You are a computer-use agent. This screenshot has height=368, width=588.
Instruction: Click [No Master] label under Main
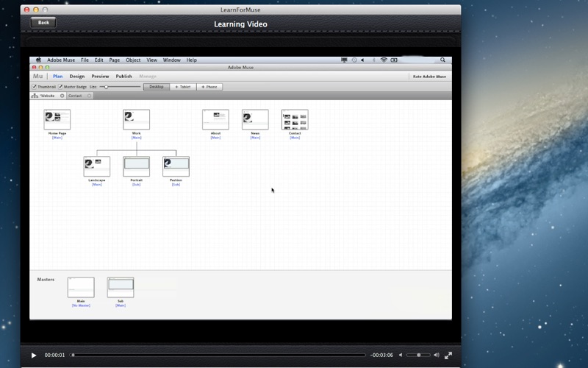tap(81, 305)
